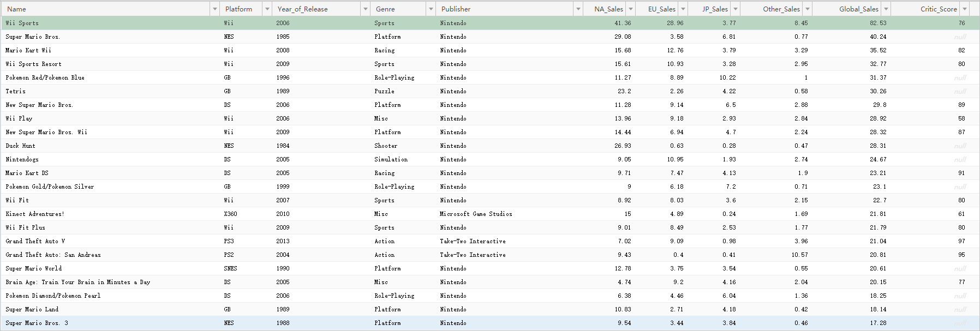The image size is (980, 331).
Task: Click the JP_Sales column header
Action: tap(715, 9)
